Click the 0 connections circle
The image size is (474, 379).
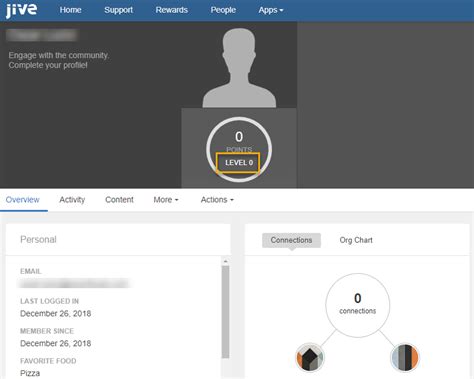click(358, 305)
